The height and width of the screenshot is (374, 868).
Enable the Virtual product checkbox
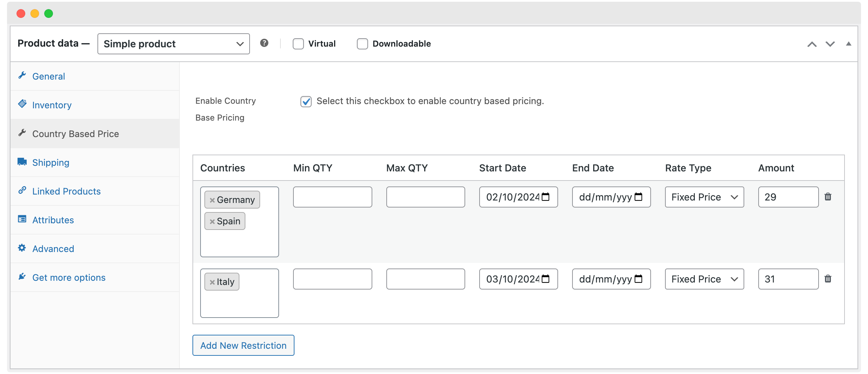(x=298, y=43)
